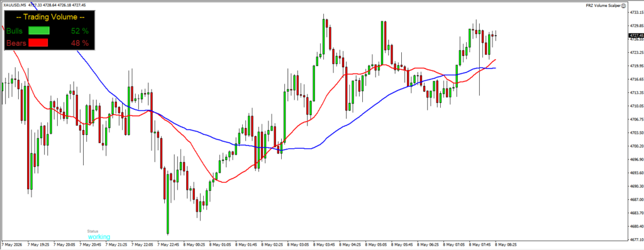Click the 4687.00 price axis label
This screenshot has width=644, height=250.
pos(636,200)
